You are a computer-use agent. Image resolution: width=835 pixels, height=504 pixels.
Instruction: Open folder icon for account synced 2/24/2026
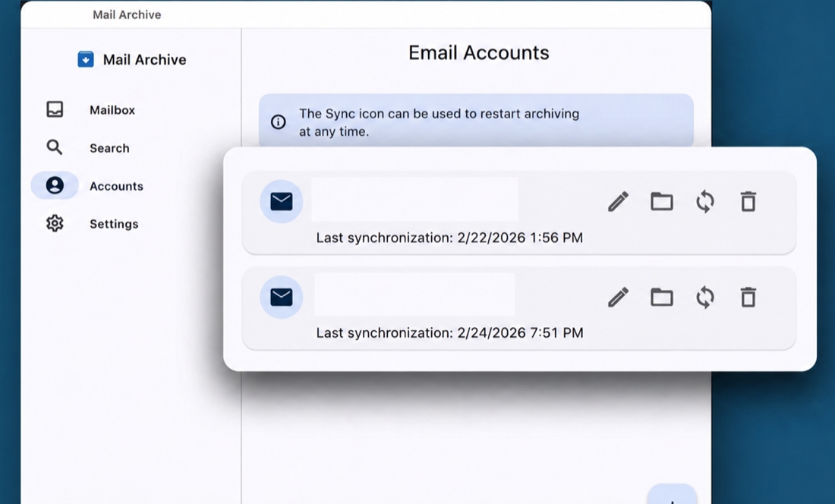tap(662, 297)
